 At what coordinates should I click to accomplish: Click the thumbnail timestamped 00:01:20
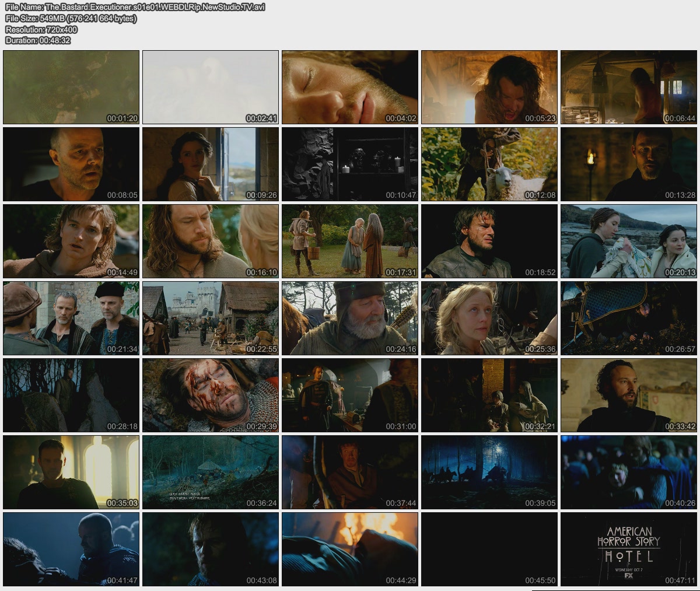(x=71, y=87)
